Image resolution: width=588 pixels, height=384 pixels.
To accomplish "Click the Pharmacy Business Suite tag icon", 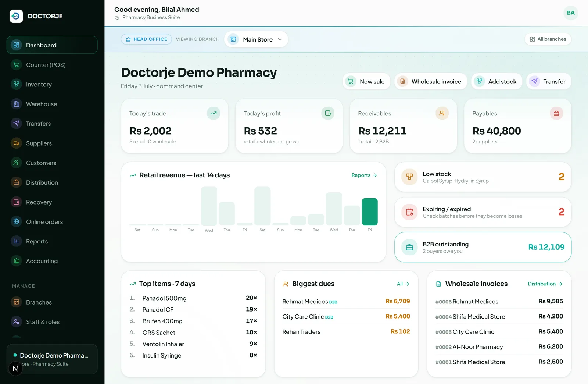I will (117, 18).
